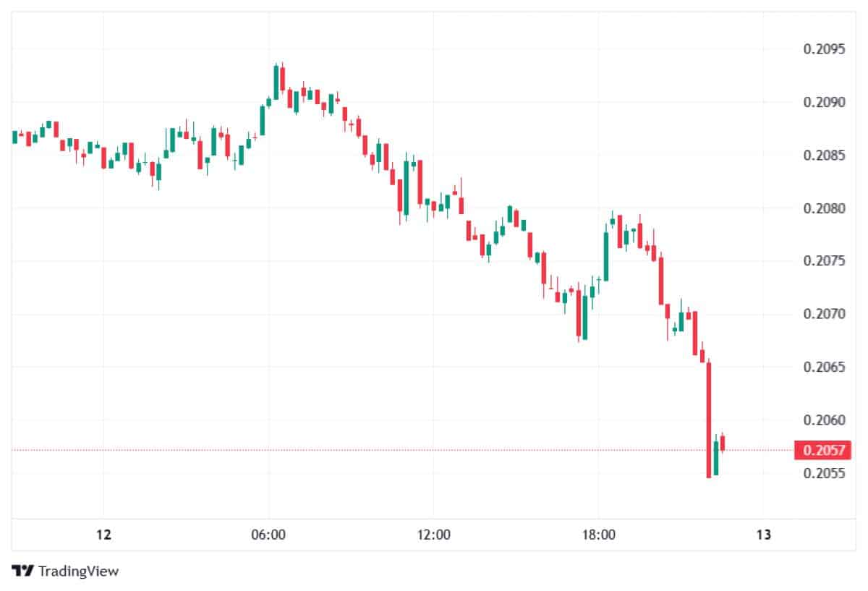
Task: Select the 06:00 time axis label
Action: click(x=268, y=535)
